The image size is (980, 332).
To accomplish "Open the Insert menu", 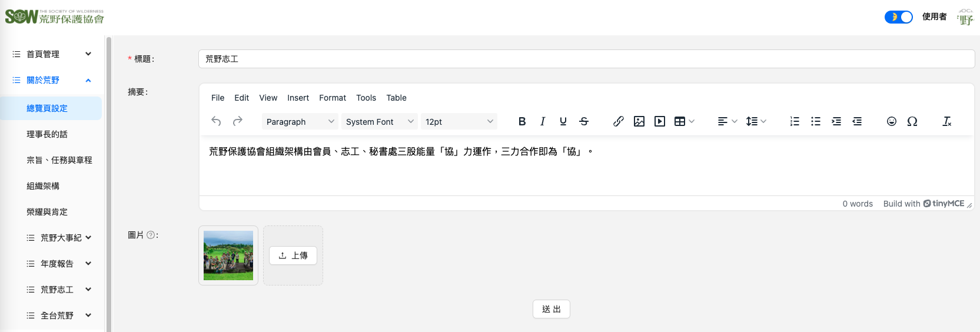I will pyautogui.click(x=298, y=98).
